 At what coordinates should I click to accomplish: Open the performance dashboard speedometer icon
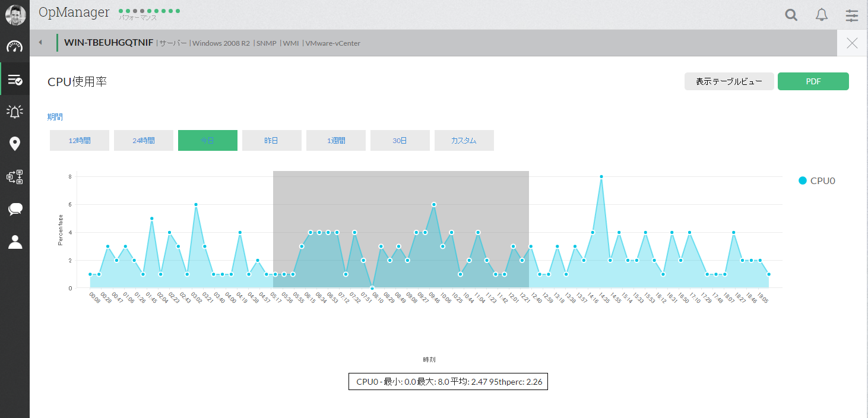coord(15,46)
